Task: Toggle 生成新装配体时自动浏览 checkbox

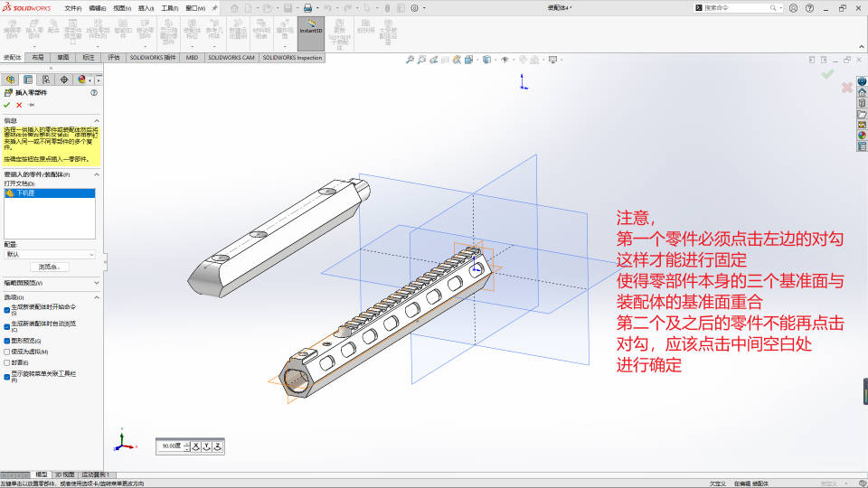Action: (x=7, y=327)
